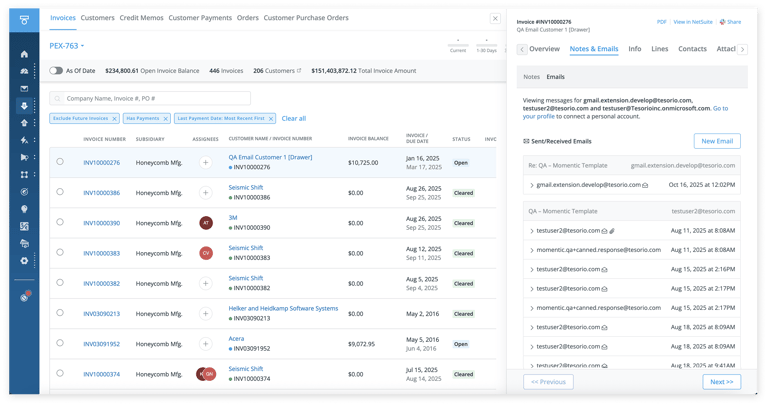Viewport: 768px width, 406px height.
Task: Add assignee for invoice INV03091952
Action: 206,344
